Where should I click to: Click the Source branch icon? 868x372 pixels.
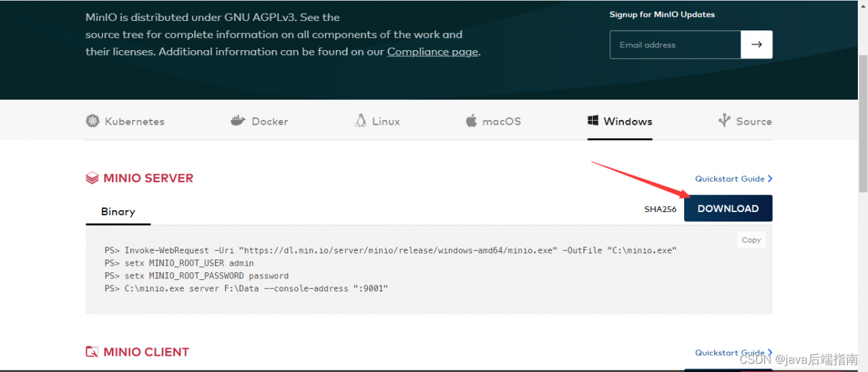[x=724, y=121]
